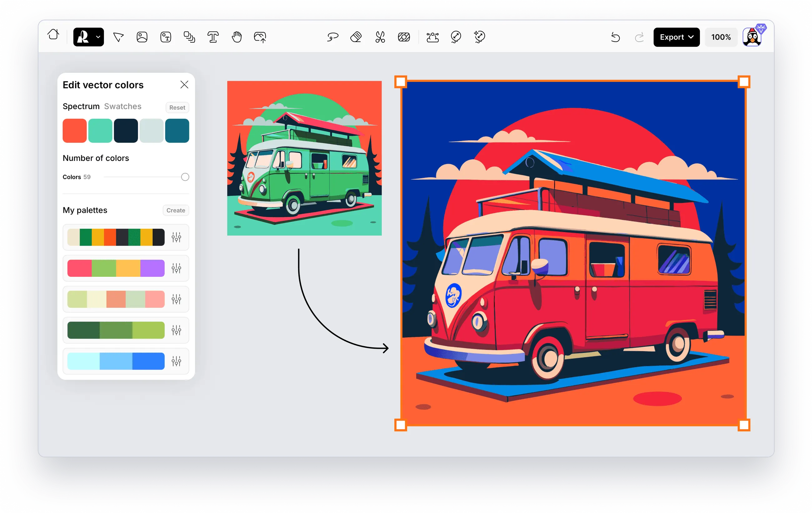Screen dimensions: 812x513
Task: Select the arrow selection tool
Action: [x=118, y=37]
